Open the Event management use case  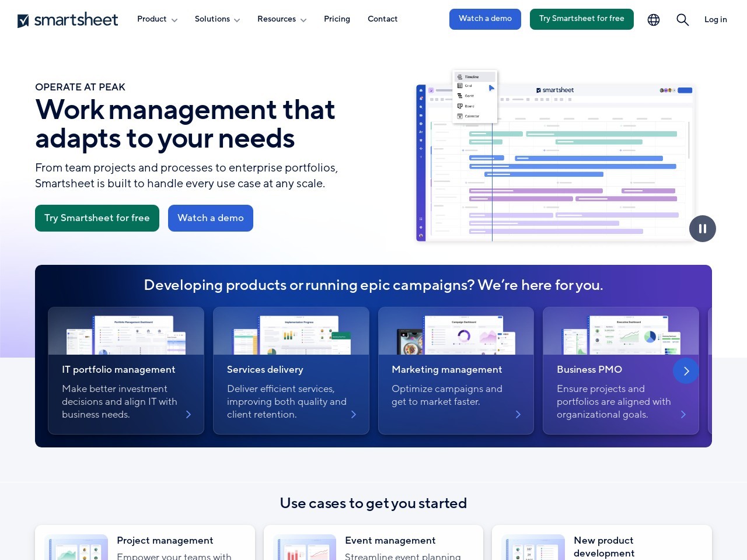390,541
